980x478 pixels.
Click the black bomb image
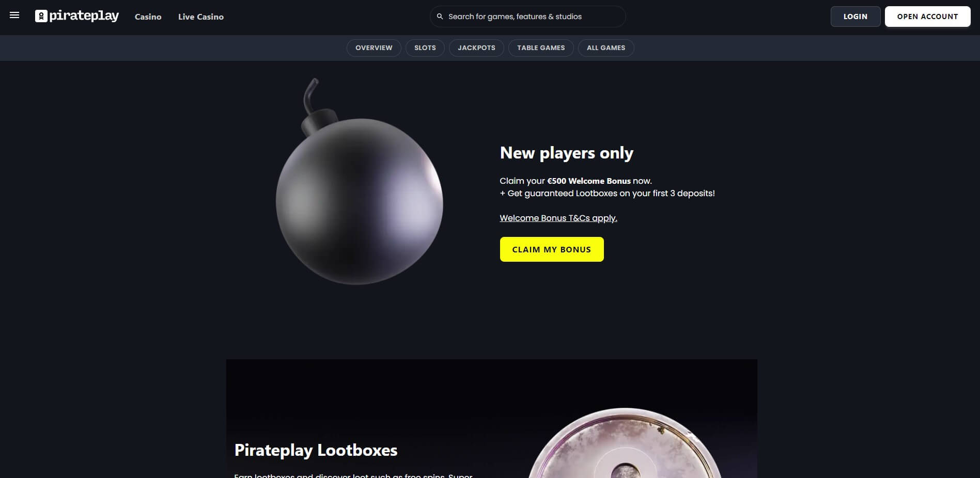(x=359, y=182)
